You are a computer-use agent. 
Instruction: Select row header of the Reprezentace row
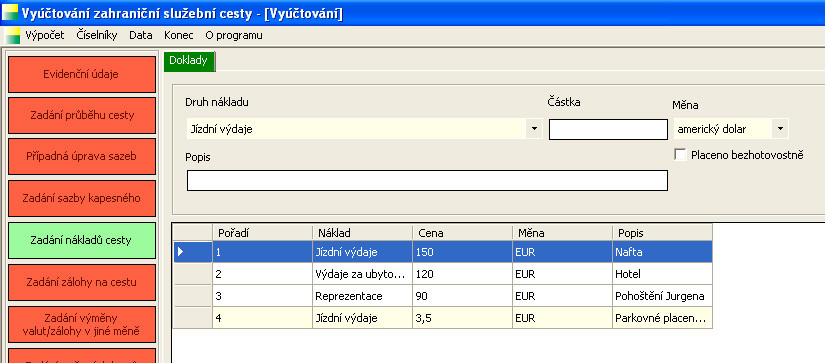coord(193,296)
